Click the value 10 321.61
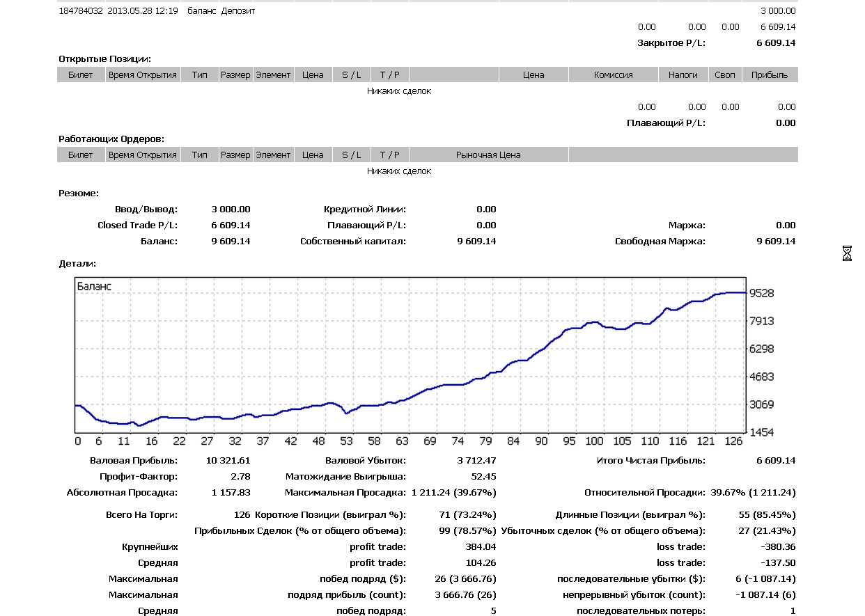 [228, 460]
